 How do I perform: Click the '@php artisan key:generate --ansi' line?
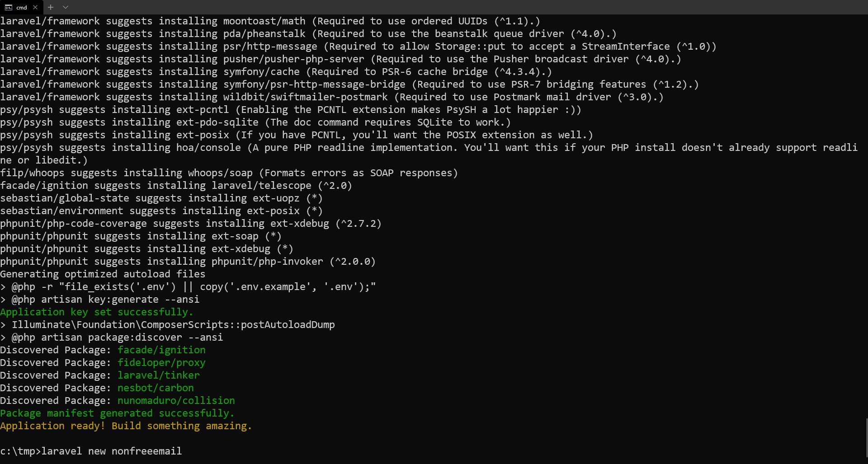coord(105,299)
